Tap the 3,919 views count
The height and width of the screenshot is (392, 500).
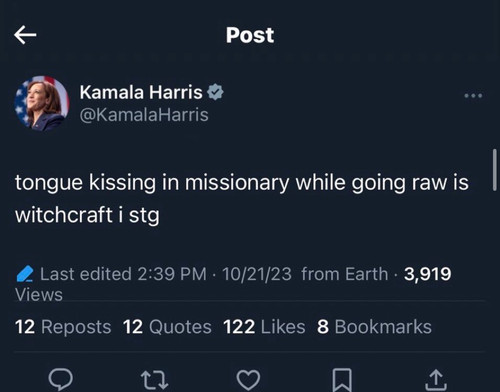tap(428, 274)
